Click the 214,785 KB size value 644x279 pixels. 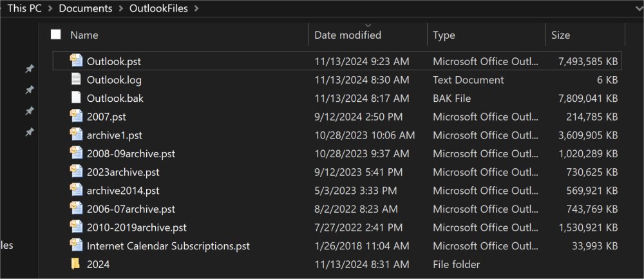pyautogui.click(x=592, y=117)
